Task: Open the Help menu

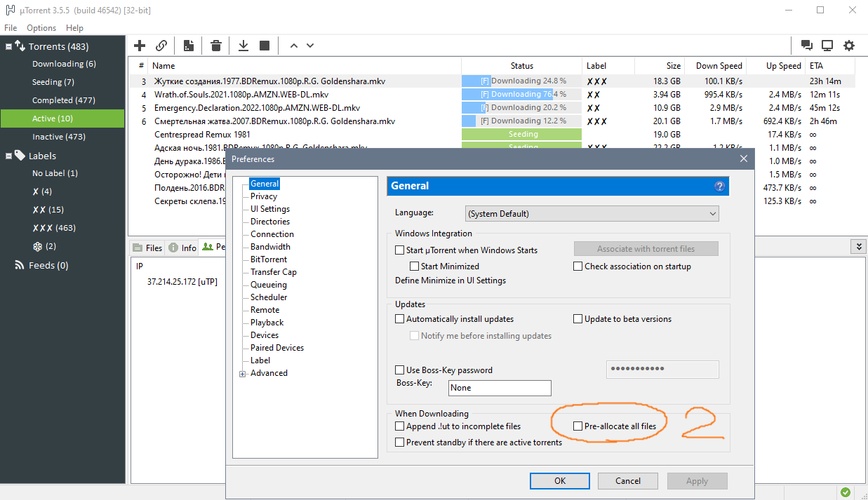Action: 74,28
